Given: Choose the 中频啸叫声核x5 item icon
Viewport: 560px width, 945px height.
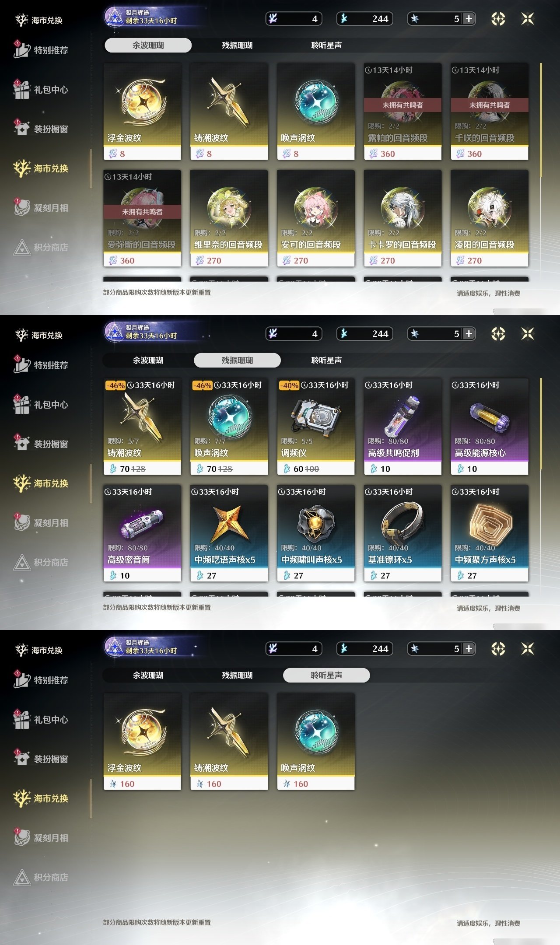Looking at the screenshot, I should [x=316, y=523].
